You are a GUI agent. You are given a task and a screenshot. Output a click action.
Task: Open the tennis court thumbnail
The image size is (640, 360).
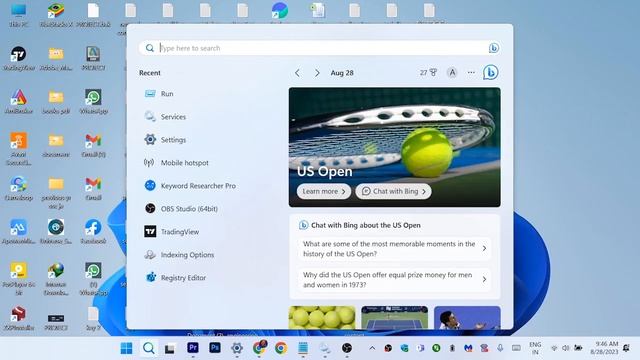tap(395, 318)
